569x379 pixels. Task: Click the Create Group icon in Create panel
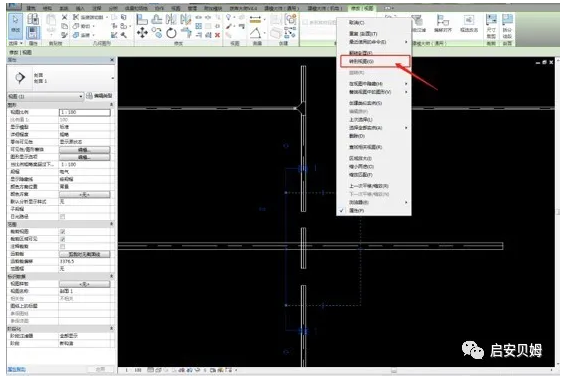coord(290,19)
